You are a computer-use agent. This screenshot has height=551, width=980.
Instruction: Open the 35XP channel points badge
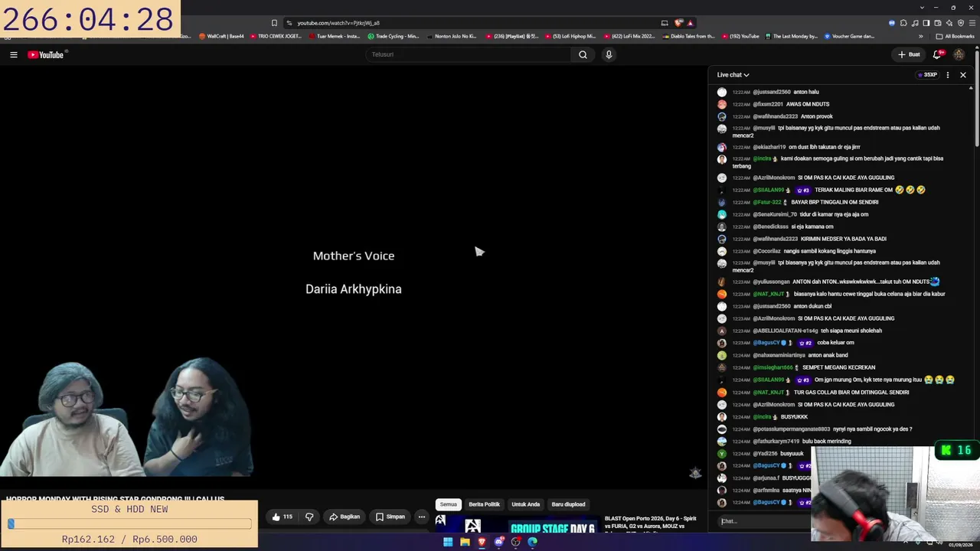tap(927, 75)
